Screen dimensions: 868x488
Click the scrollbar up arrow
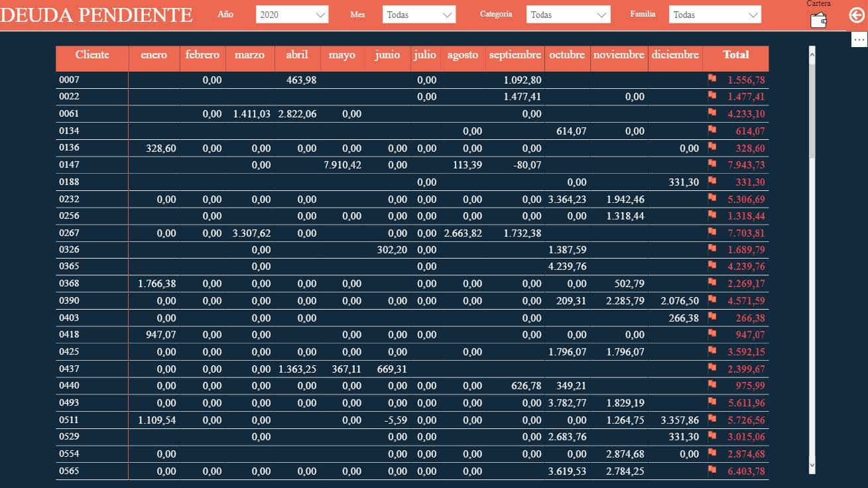[812, 51]
